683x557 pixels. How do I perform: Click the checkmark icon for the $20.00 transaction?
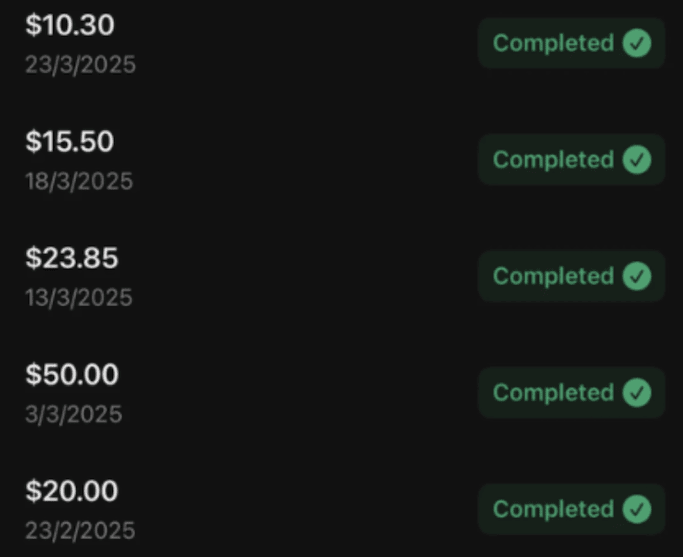[x=637, y=509]
